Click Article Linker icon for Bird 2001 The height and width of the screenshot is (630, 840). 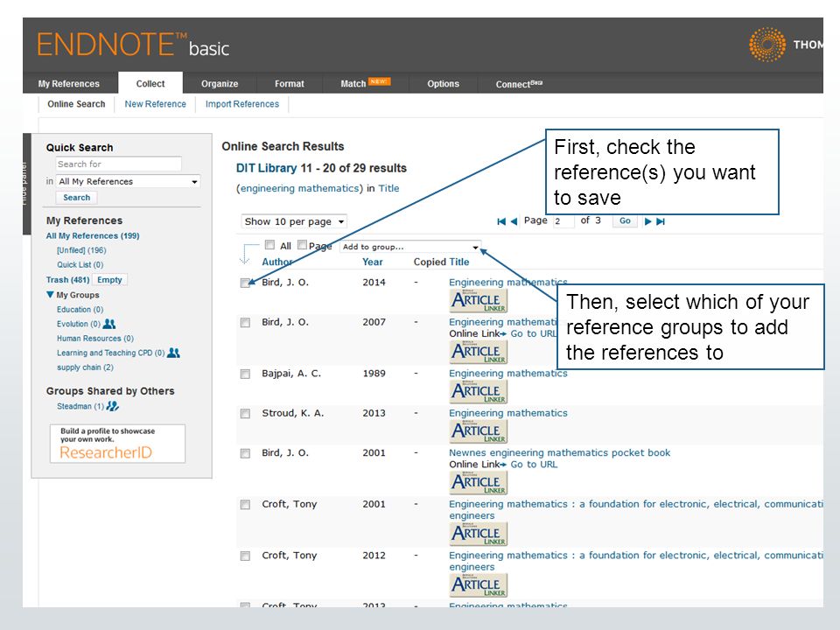click(x=478, y=483)
